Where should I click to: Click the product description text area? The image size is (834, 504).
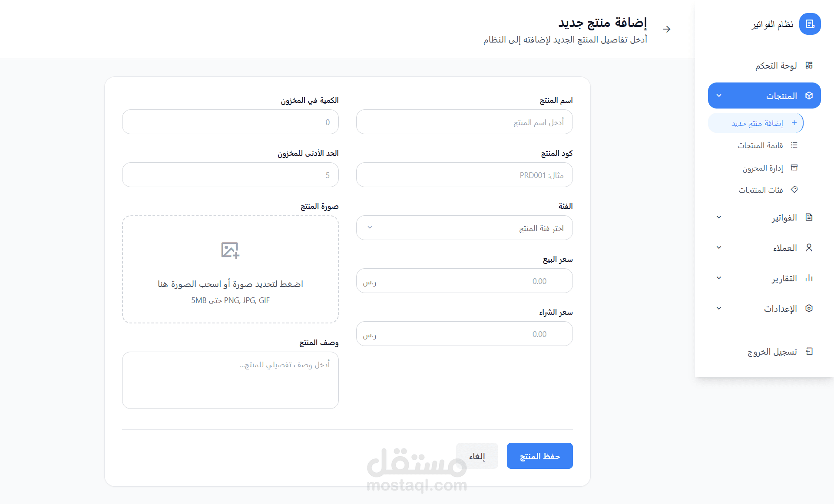[230, 380]
